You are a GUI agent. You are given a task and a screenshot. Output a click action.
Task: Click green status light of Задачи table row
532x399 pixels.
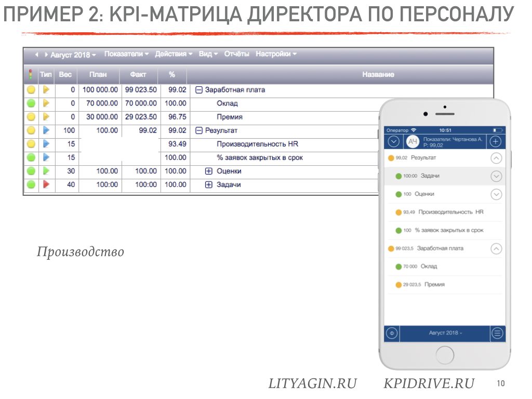(31, 184)
